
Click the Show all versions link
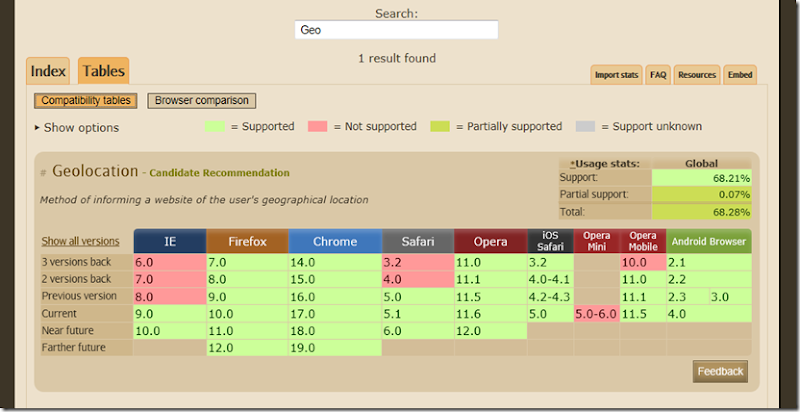pos(81,241)
